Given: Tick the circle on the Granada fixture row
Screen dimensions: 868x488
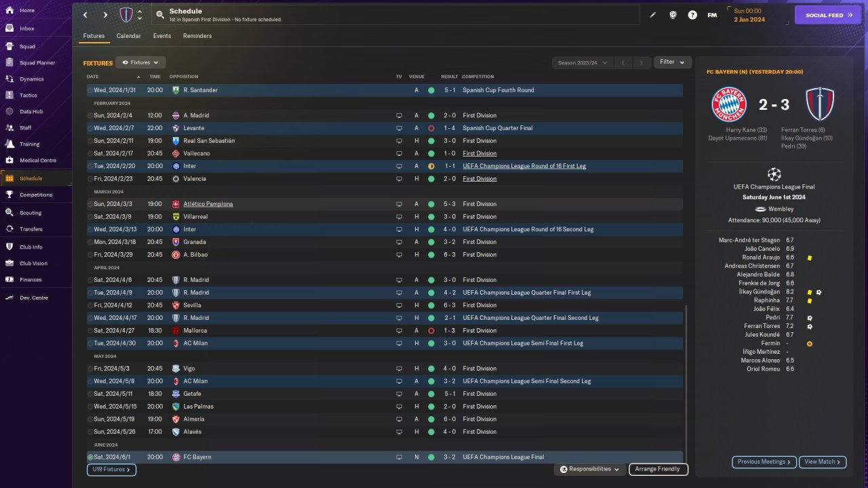Looking at the screenshot, I should [x=91, y=242].
